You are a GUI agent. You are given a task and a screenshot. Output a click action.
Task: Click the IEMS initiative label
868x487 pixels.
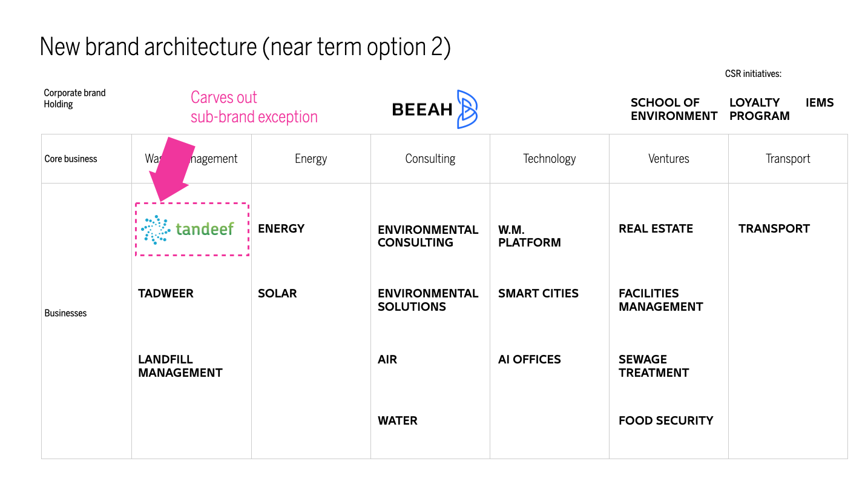[x=820, y=103]
